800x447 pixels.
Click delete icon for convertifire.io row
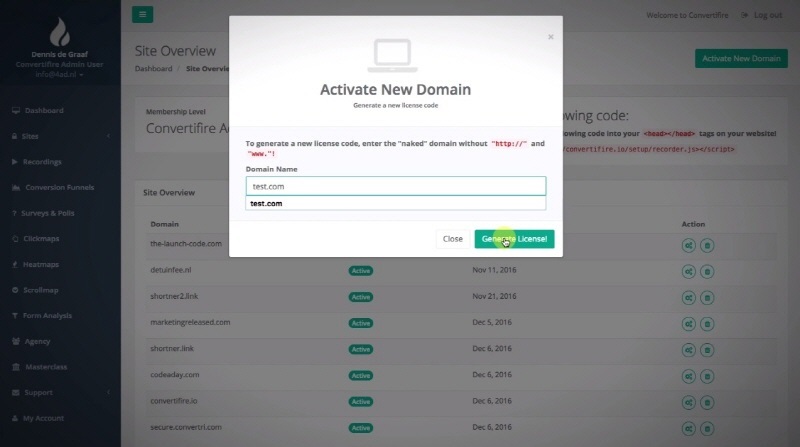(707, 403)
